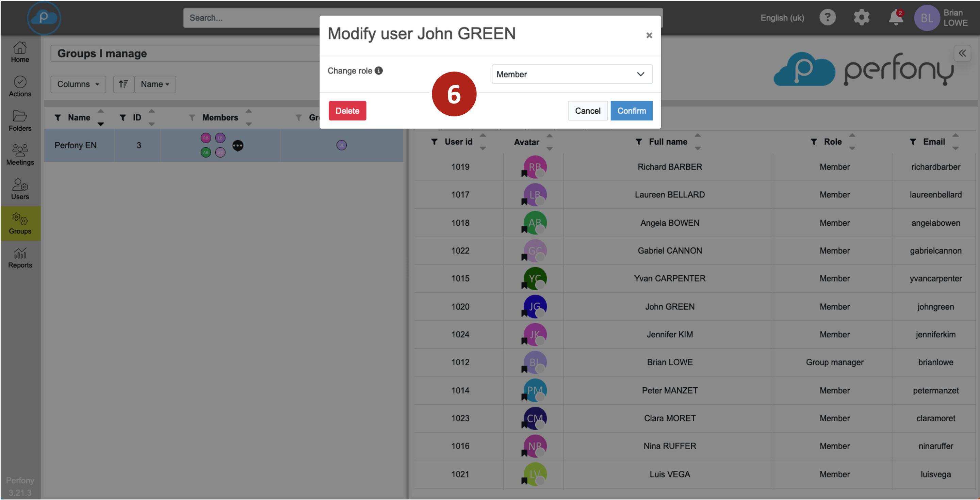Toggle the sort direction button
This screenshot has height=500, width=980.
click(123, 84)
